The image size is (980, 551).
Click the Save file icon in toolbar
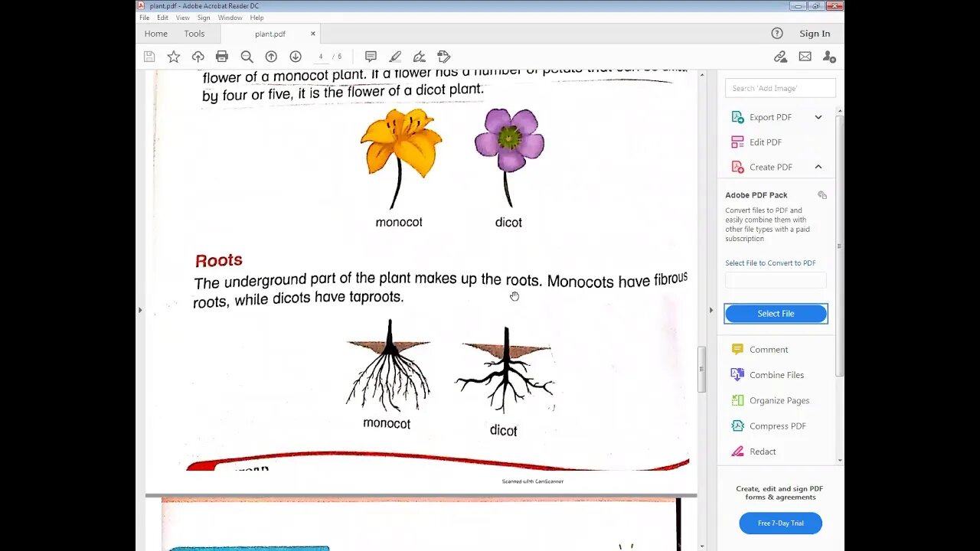[x=149, y=57]
